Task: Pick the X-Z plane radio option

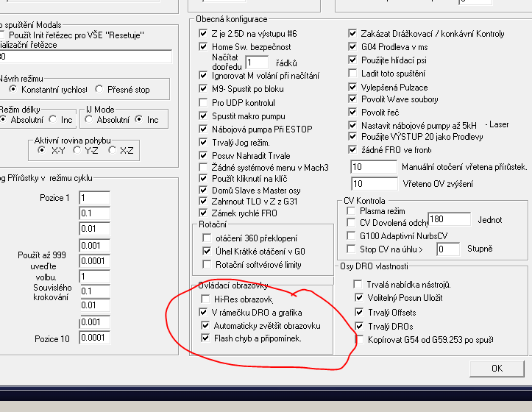Action: (x=113, y=150)
